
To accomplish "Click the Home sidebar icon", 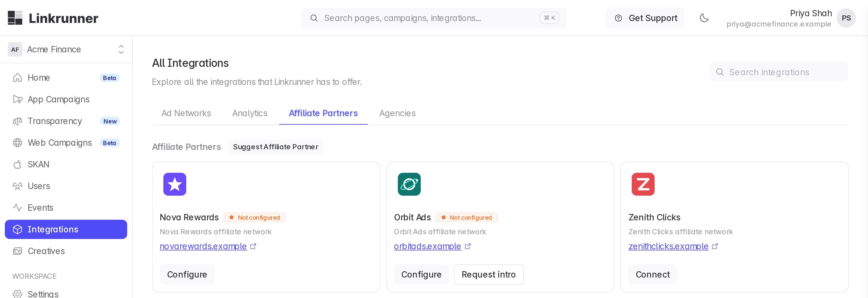I will [x=17, y=78].
